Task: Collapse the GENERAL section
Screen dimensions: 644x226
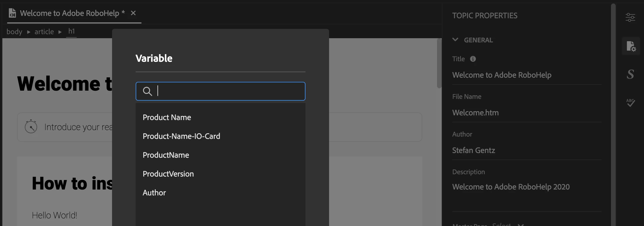Action: click(455, 40)
